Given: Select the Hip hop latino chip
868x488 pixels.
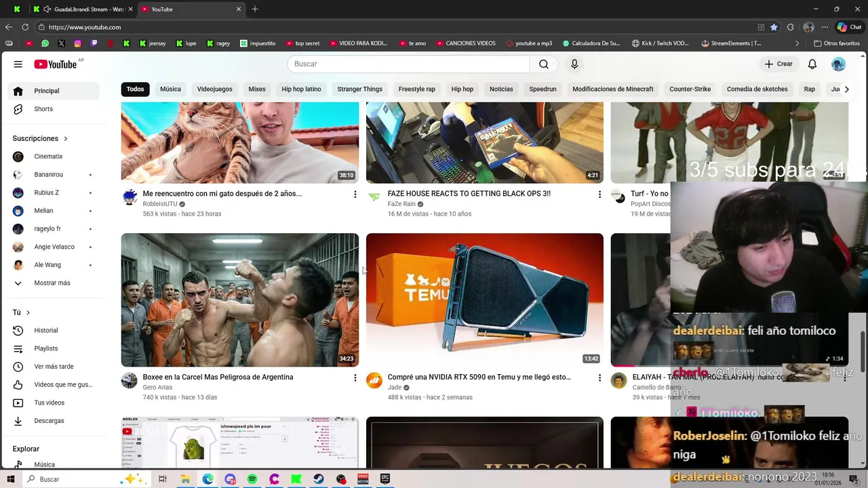Looking at the screenshot, I should pyautogui.click(x=301, y=89).
